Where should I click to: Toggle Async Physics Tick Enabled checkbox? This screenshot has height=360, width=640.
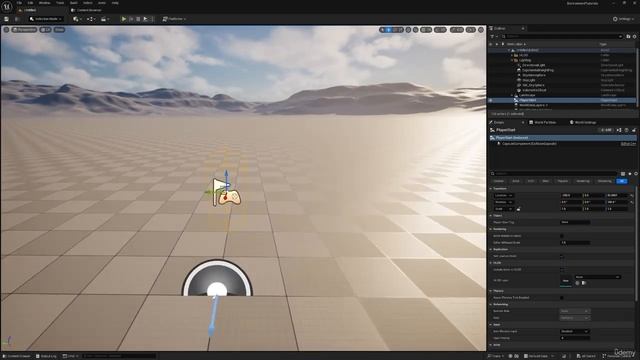562,298
